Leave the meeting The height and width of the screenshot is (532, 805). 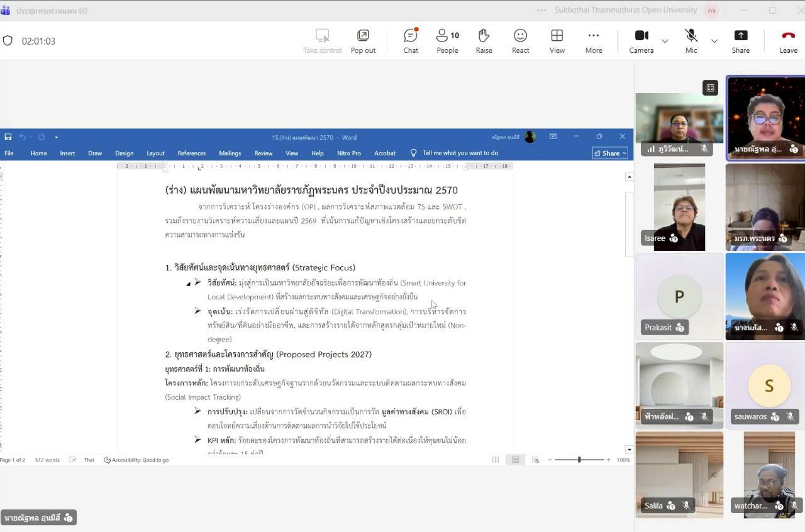(788, 41)
